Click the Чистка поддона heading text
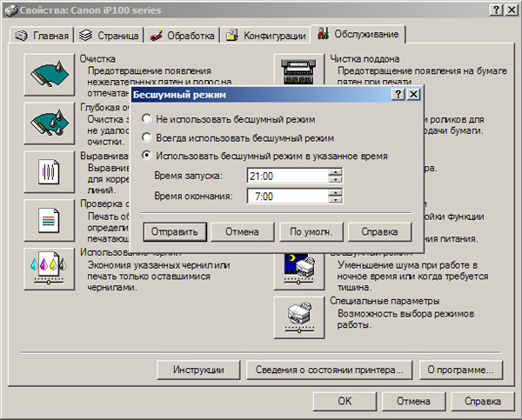This screenshot has height=420, width=522. pos(365,59)
